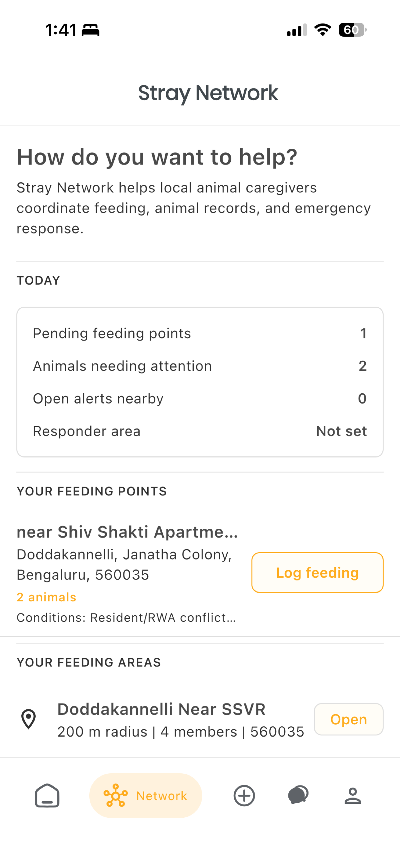The width and height of the screenshot is (400, 868).
Task: Tap the battery indicator in status bar
Action: pyautogui.click(x=353, y=30)
